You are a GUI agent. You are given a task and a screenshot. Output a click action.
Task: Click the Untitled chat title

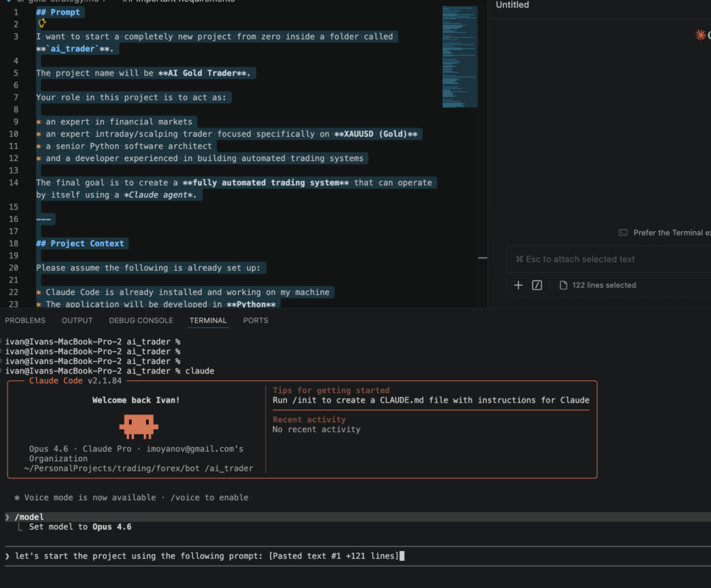(x=512, y=6)
